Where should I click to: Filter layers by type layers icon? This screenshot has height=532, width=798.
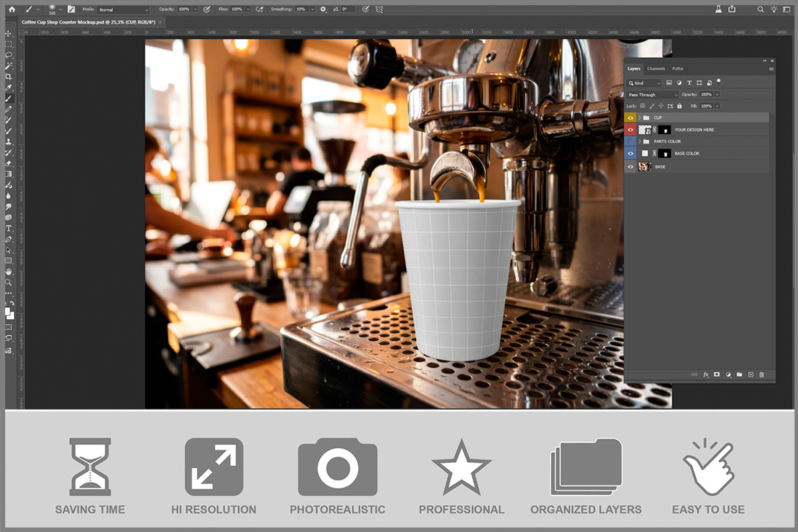pos(689,82)
